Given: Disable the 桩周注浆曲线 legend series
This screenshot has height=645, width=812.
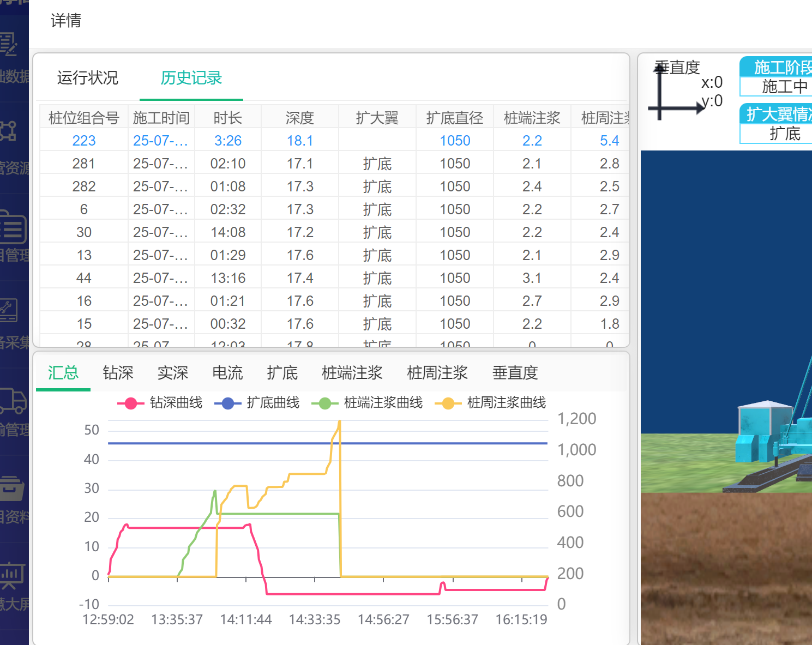Looking at the screenshot, I should [491, 403].
